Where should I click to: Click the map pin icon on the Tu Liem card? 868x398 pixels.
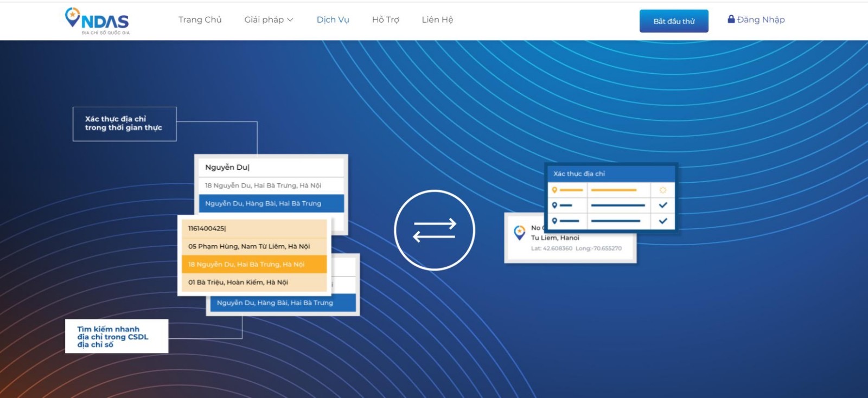(520, 233)
